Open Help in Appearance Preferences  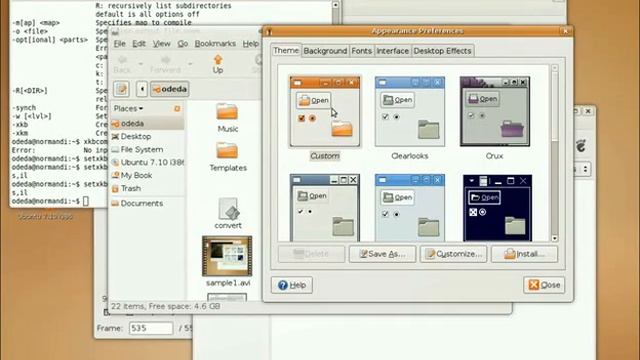[292, 285]
